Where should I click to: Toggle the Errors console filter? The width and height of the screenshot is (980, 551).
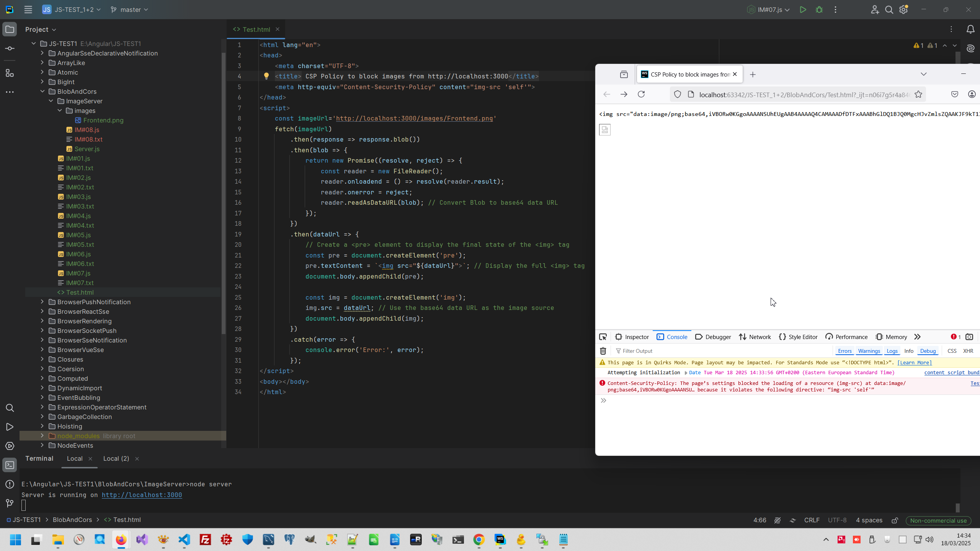click(844, 351)
